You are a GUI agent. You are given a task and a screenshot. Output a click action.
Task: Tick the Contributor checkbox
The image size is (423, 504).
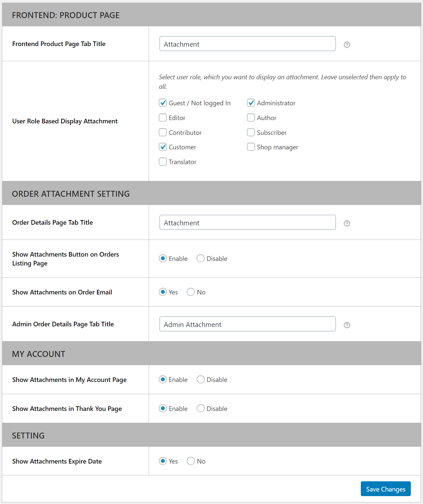163,132
